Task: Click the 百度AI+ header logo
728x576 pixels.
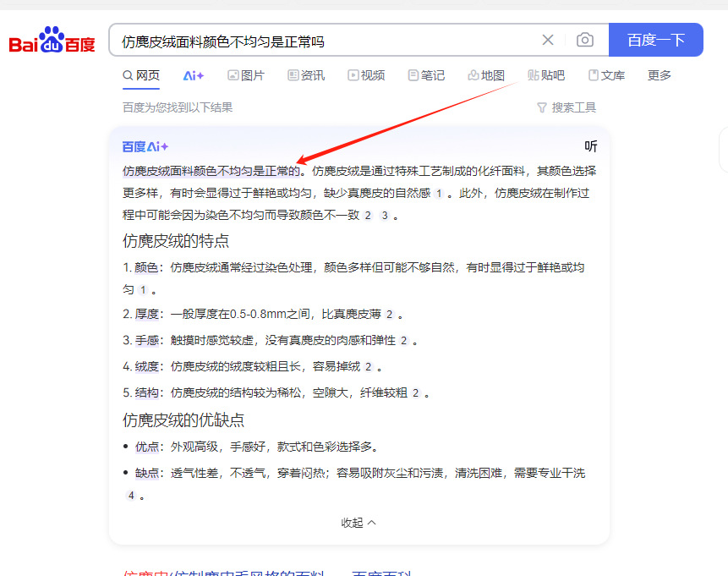Action: point(145,146)
